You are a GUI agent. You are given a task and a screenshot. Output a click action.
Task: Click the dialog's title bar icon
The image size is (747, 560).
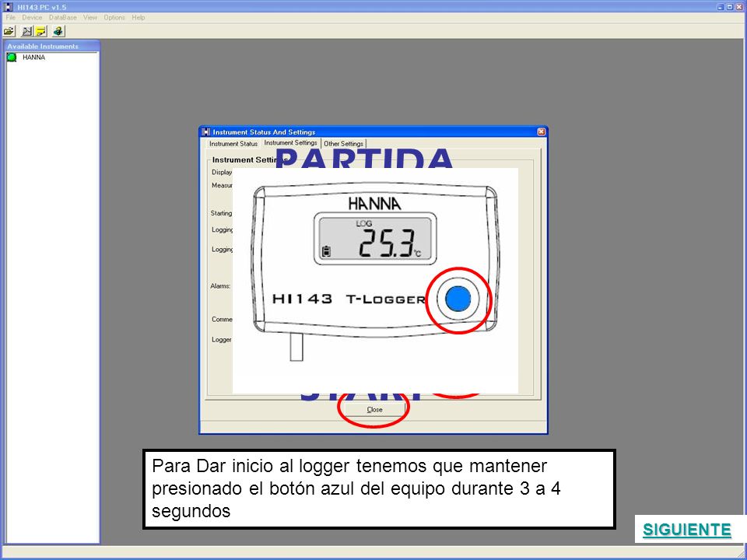point(205,132)
